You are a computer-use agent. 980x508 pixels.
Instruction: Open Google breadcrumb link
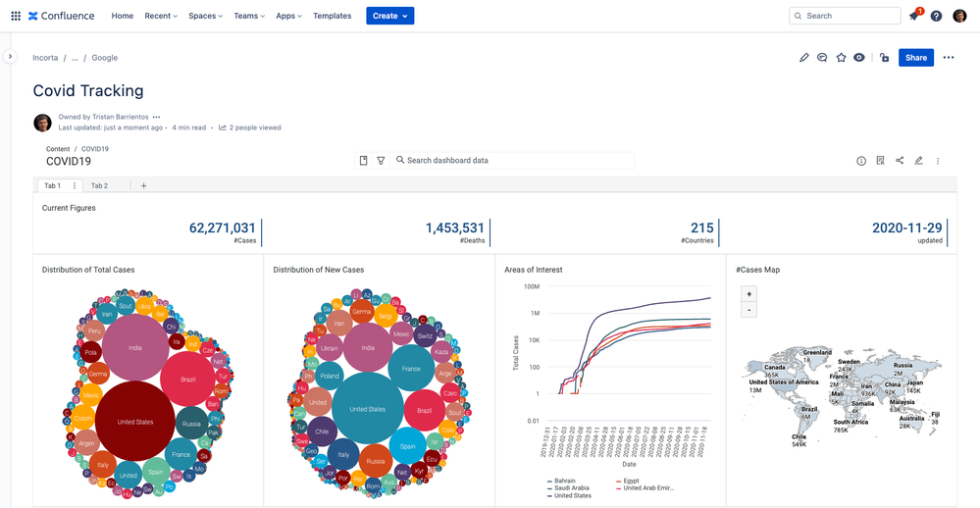pos(104,58)
